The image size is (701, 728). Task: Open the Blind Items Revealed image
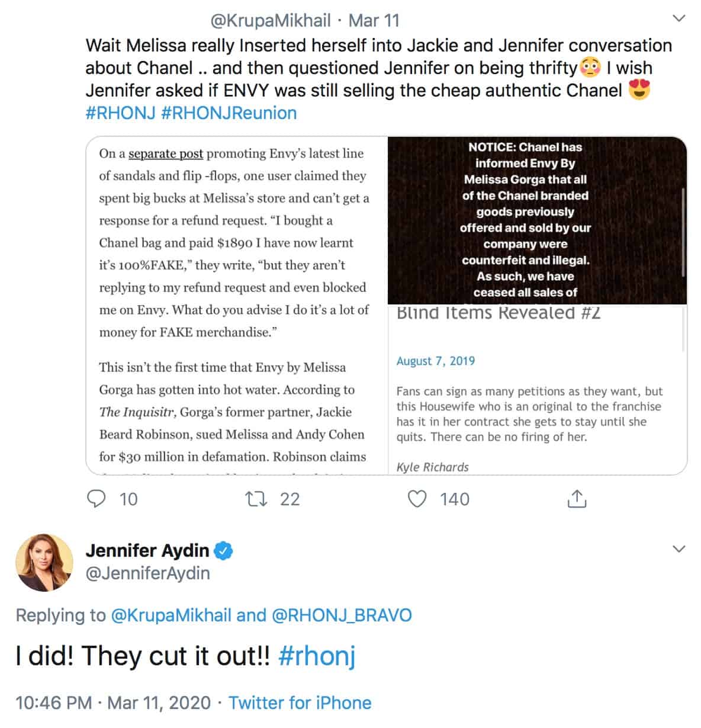coord(537,390)
